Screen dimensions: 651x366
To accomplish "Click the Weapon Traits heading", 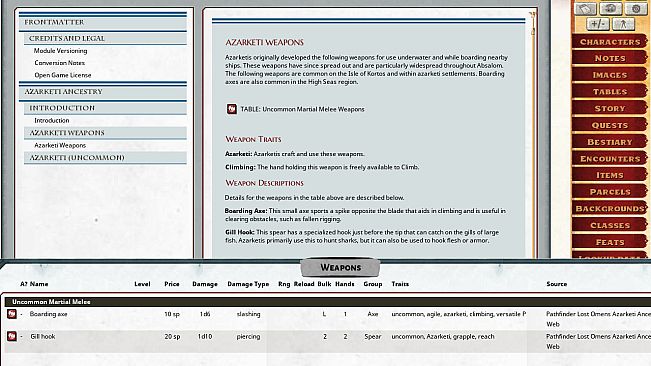I will [x=253, y=139].
